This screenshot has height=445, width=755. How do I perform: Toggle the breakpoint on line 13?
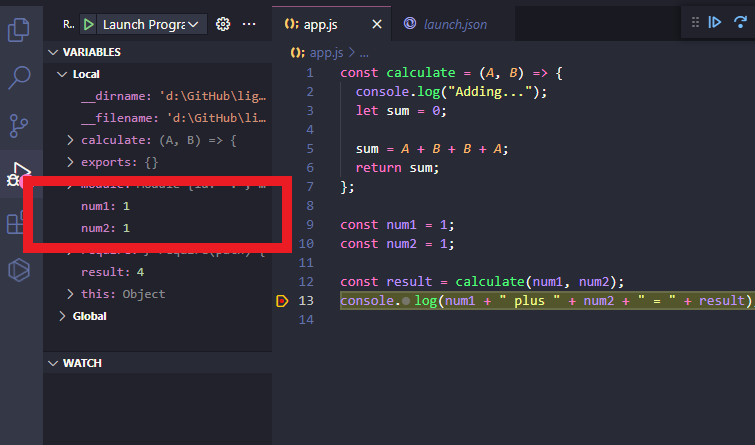click(281, 301)
